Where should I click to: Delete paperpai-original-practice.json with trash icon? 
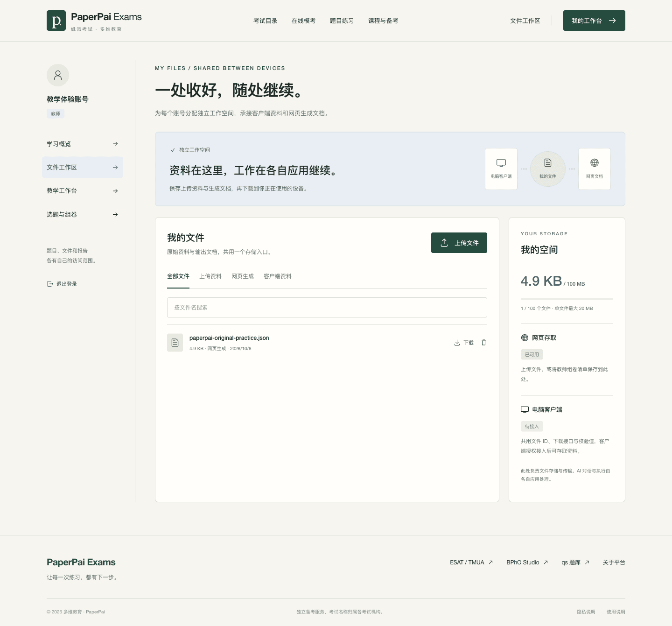click(x=483, y=343)
